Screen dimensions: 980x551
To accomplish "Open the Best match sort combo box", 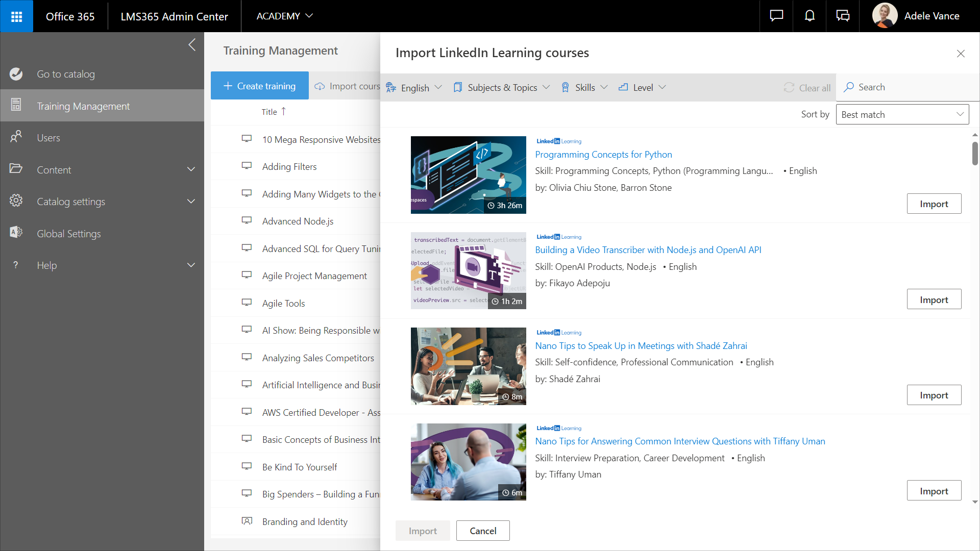I will click(902, 114).
